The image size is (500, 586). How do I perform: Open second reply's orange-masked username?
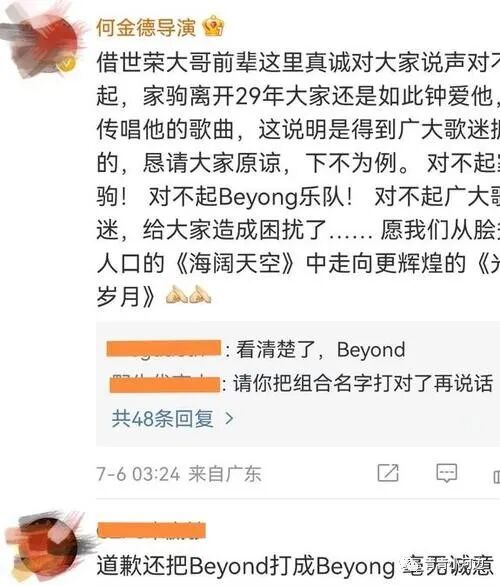[165, 384]
